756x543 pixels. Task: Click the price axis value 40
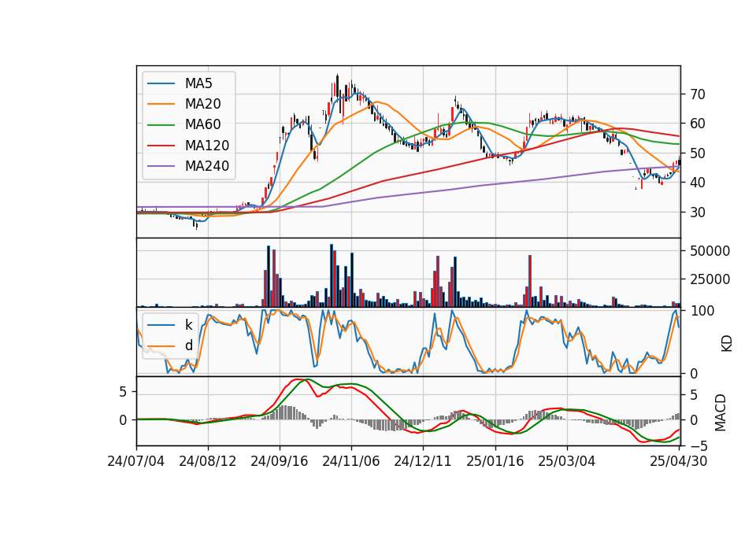pyautogui.click(x=697, y=183)
